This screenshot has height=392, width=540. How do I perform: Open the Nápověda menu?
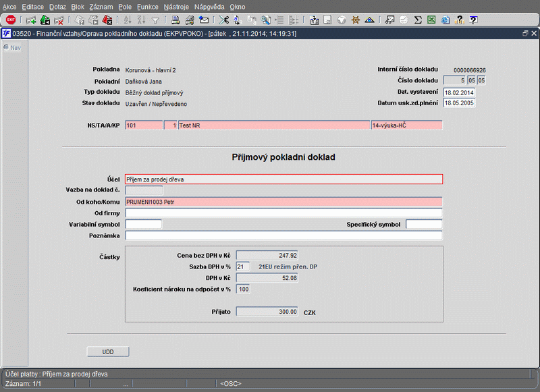pyautogui.click(x=209, y=7)
